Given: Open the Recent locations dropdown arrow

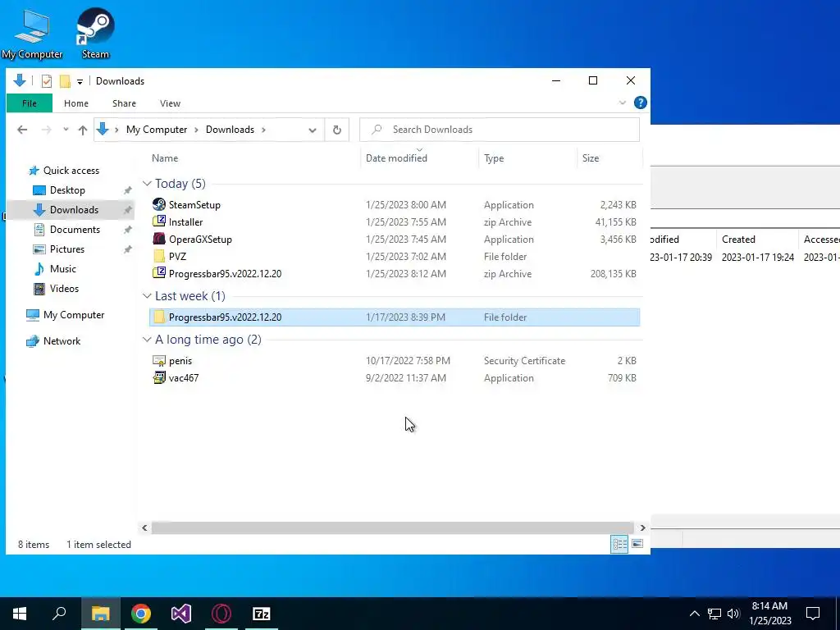Looking at the screenshot, I should (x=66, y=130).
